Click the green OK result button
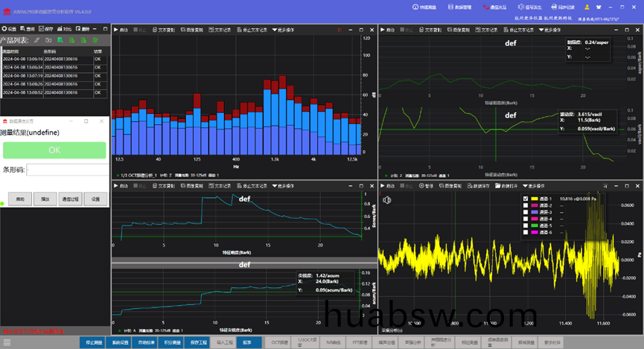This screenshot has width=644, height=349. point(54,150)
